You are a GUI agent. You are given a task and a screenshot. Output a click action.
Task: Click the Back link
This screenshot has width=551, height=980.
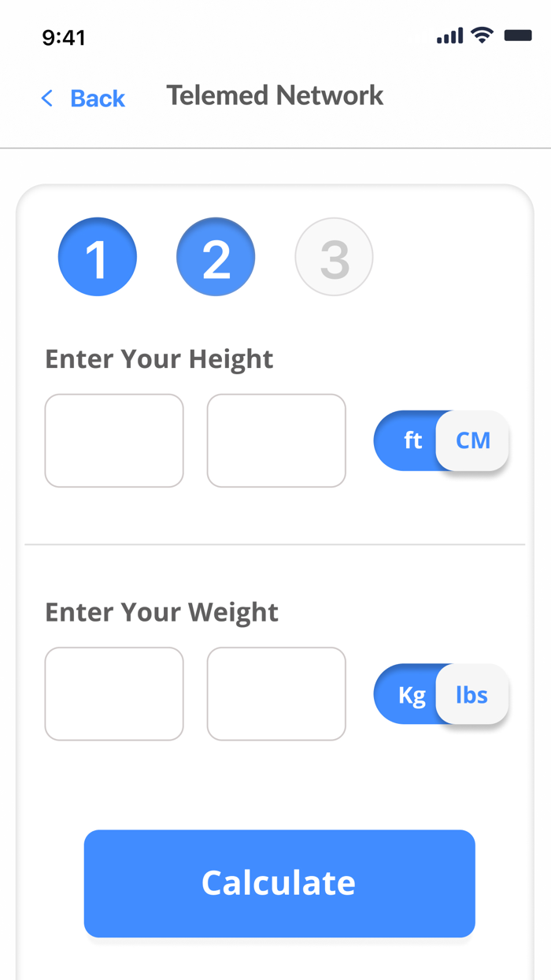pos(98,98)
